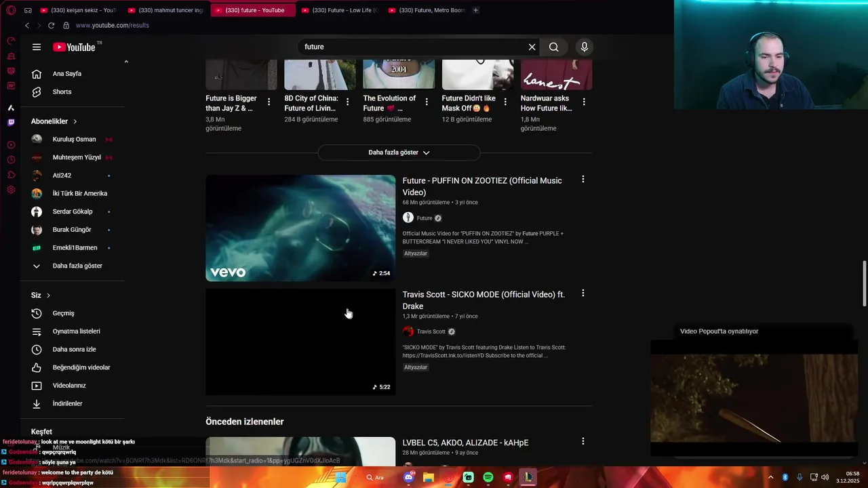This screenshot has height=488, width=868.
Task: Start voice search with the microphone
Action: tap(585, 47)
